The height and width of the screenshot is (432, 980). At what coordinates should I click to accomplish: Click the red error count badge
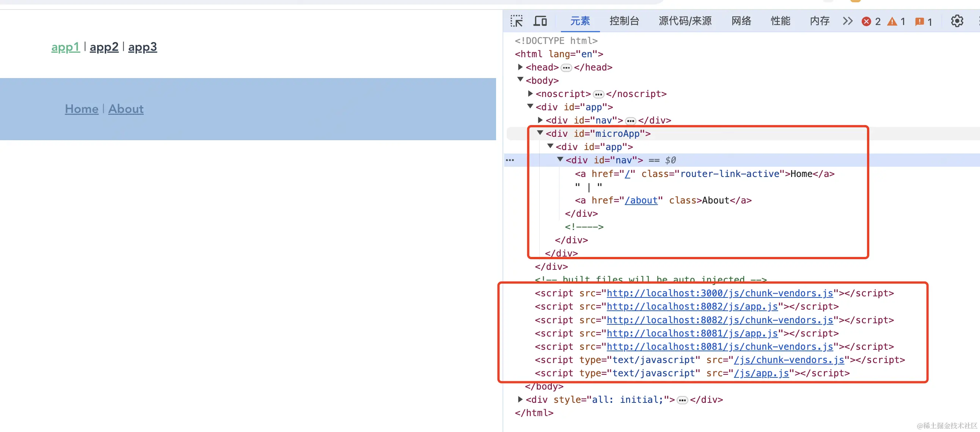tap(871, 22)
